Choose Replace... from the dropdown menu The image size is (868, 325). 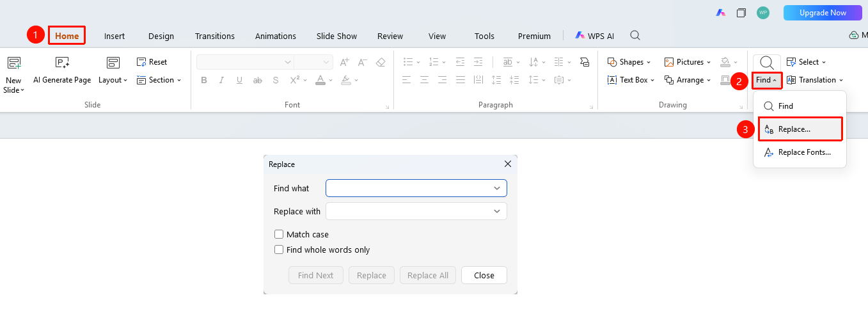(x=800, y=129)
